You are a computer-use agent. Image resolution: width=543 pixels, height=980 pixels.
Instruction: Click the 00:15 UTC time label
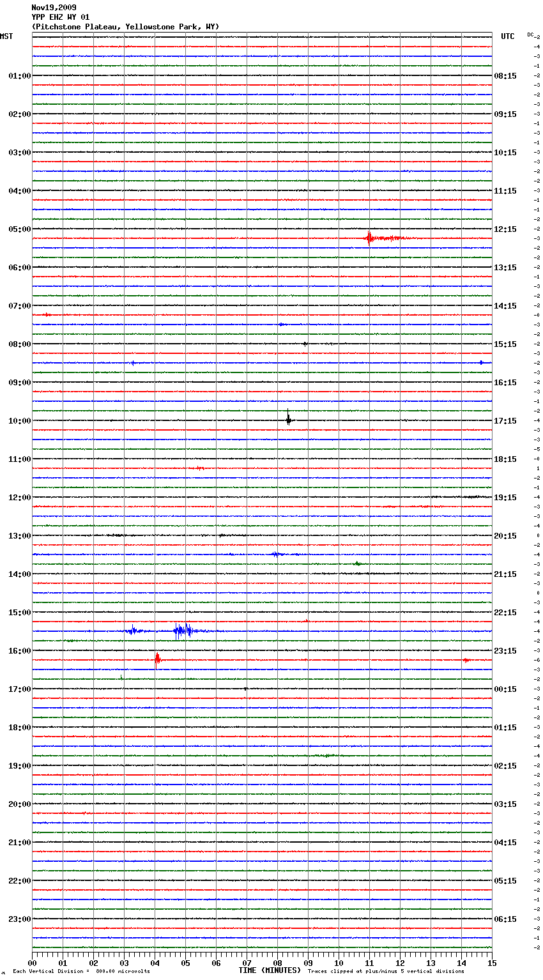(505, 689)
